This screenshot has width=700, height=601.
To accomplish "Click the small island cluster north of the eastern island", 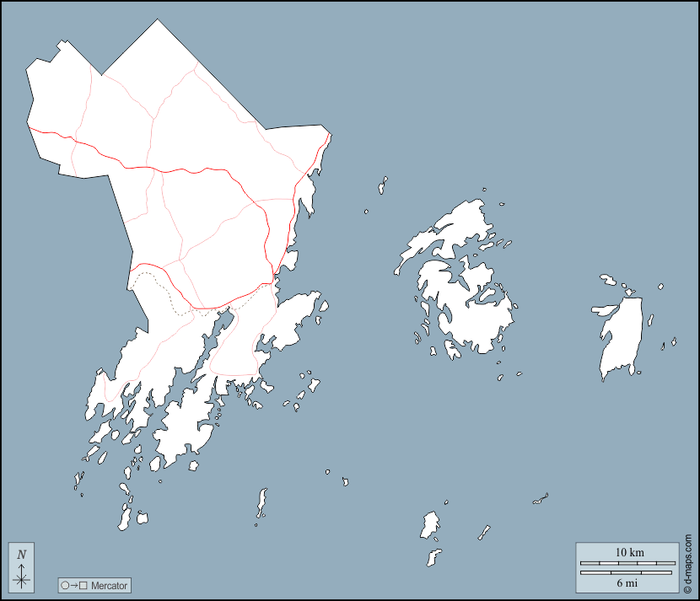I will pos(609,280).
